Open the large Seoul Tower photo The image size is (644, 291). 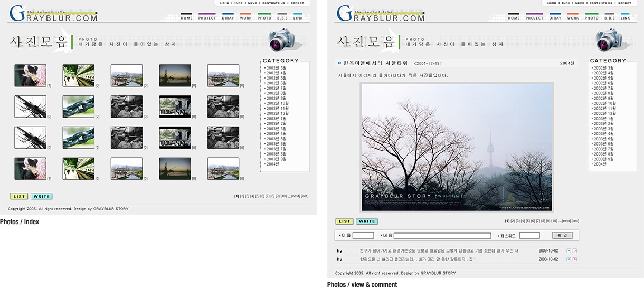pyautogui.click(x=457, y=147)
